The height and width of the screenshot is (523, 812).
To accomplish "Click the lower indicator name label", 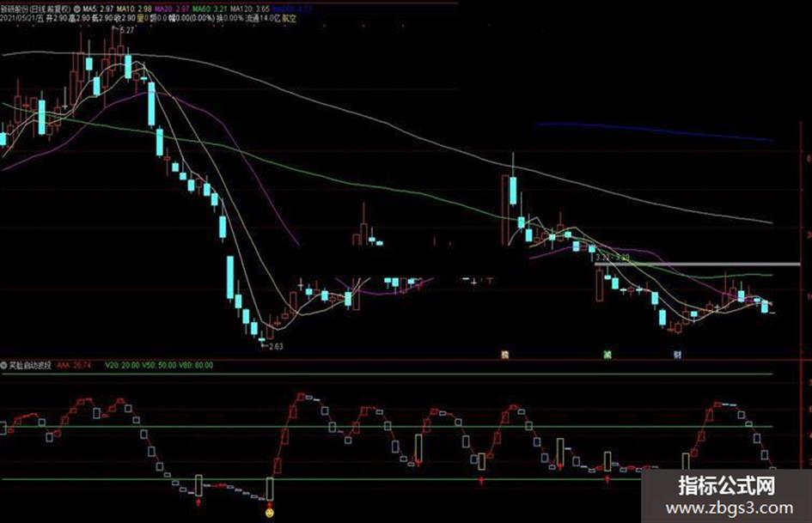I will point(30,365).
